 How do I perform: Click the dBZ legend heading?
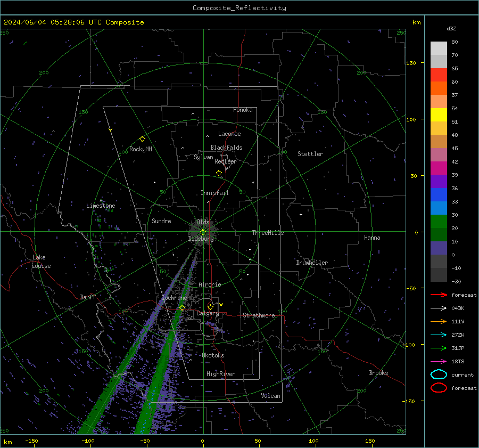click(451, 28)
